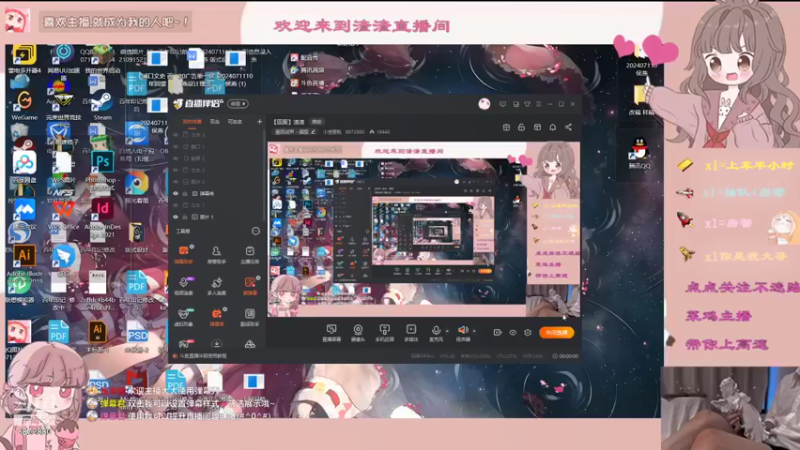Click the microphone (麦克风) icon
This screenshot has height=450, width=800.
click(x=436, y=331)
